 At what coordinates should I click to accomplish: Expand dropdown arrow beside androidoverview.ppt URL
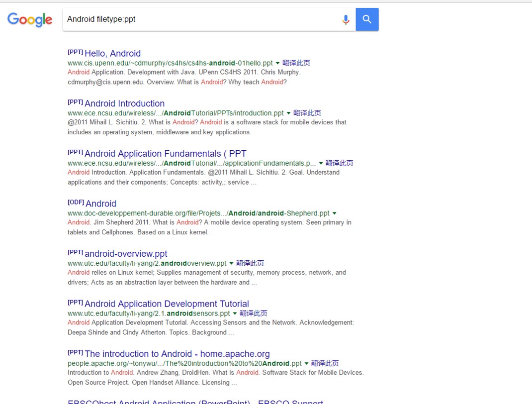231,264
